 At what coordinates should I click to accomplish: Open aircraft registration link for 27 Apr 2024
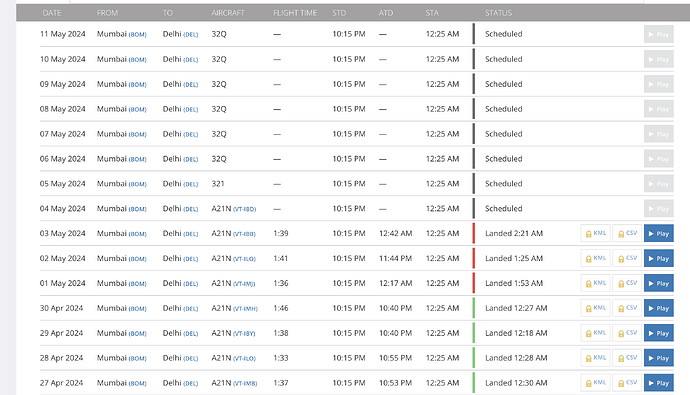[245, 384]
